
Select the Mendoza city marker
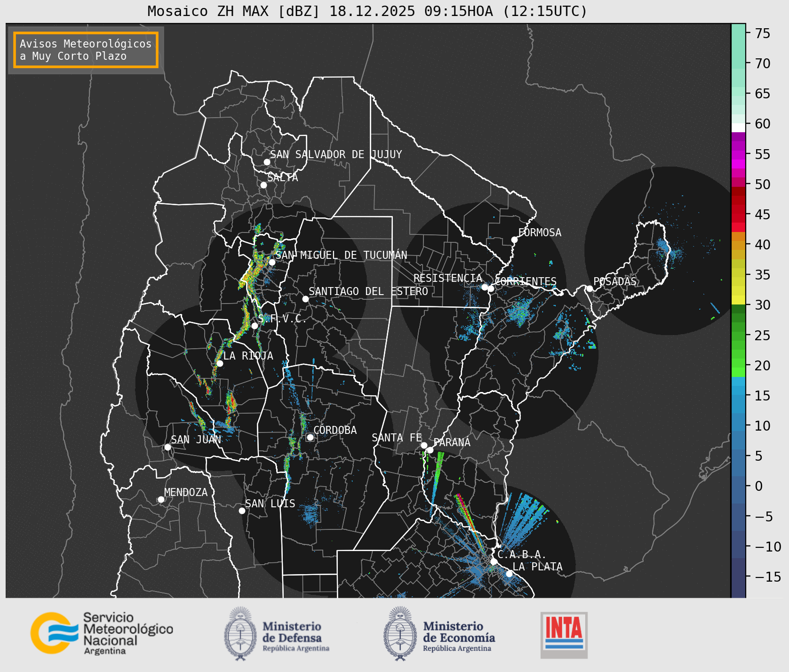click(x=161, y=499)
